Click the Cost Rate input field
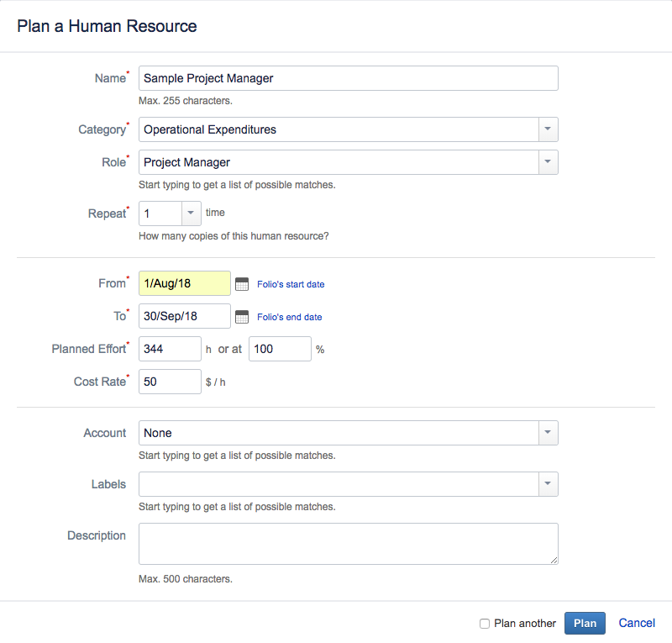 click(x=170, y=382)
